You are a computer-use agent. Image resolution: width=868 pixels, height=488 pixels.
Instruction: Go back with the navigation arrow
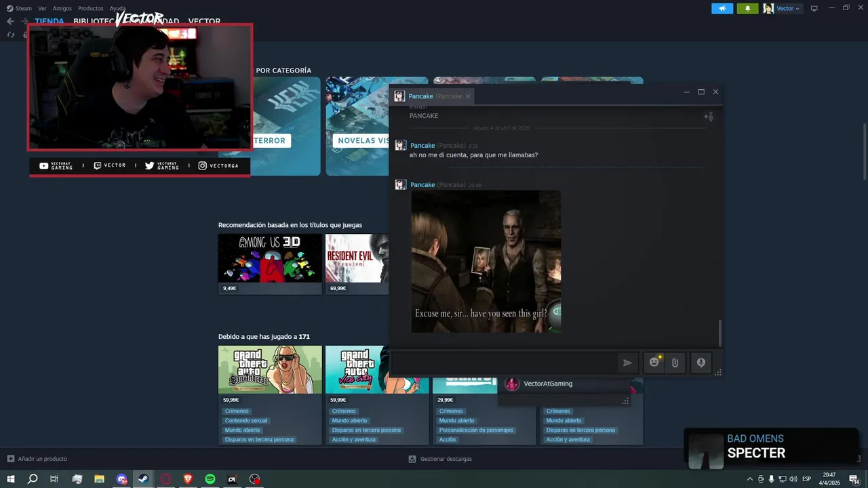(x=10, y=21)
